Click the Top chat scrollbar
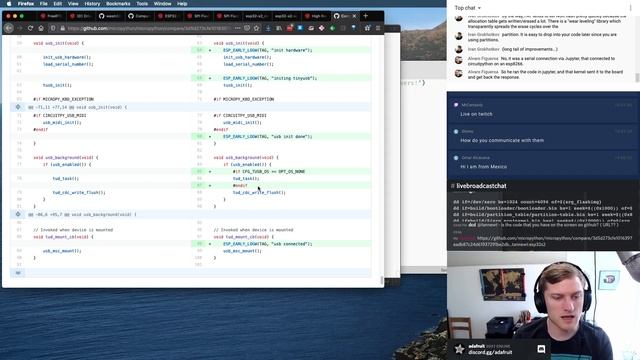The image size is (640, 360). tap(637, 77)
